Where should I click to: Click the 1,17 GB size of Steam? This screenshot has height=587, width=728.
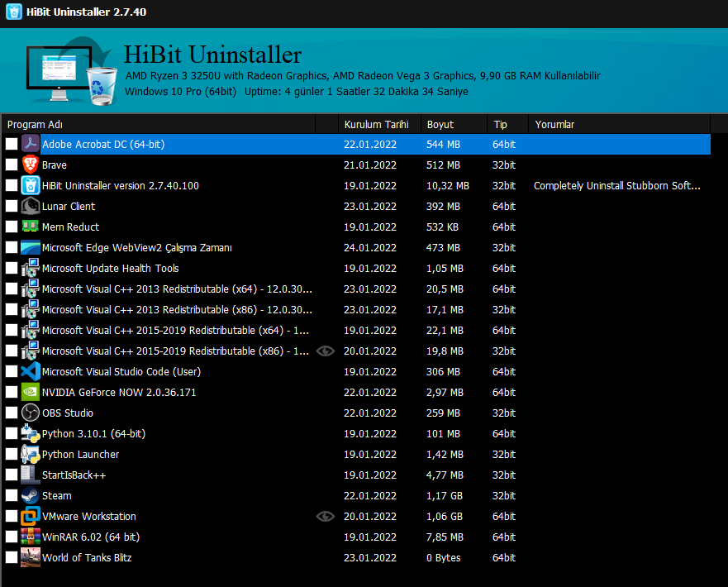(445, 495)
